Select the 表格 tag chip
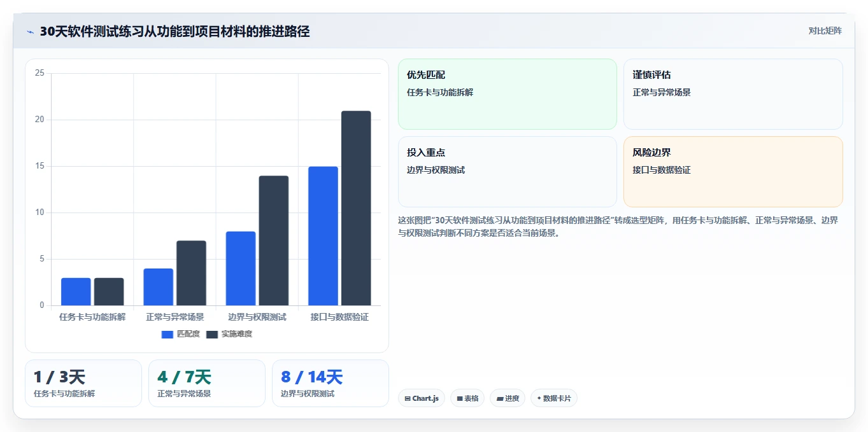Screen dimensions: 868x432 pyautogui.click(x=467, y=398)
